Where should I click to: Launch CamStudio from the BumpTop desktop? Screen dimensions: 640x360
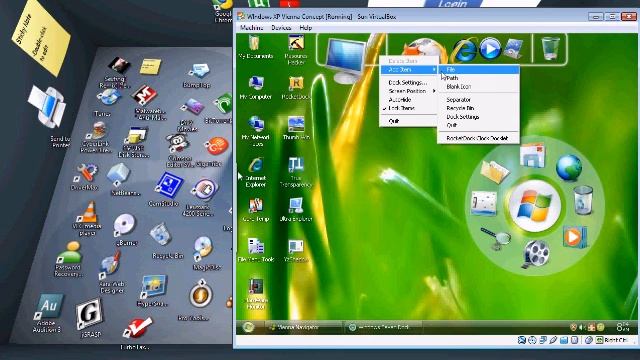168,186
